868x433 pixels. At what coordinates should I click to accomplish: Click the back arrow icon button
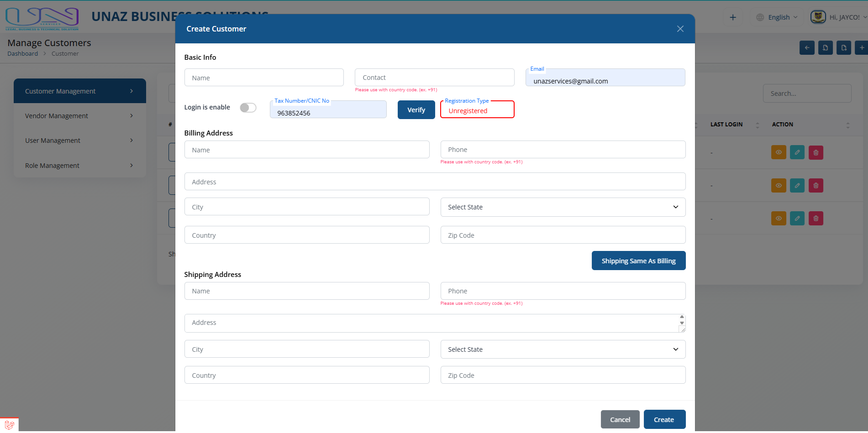pos(807,47)
